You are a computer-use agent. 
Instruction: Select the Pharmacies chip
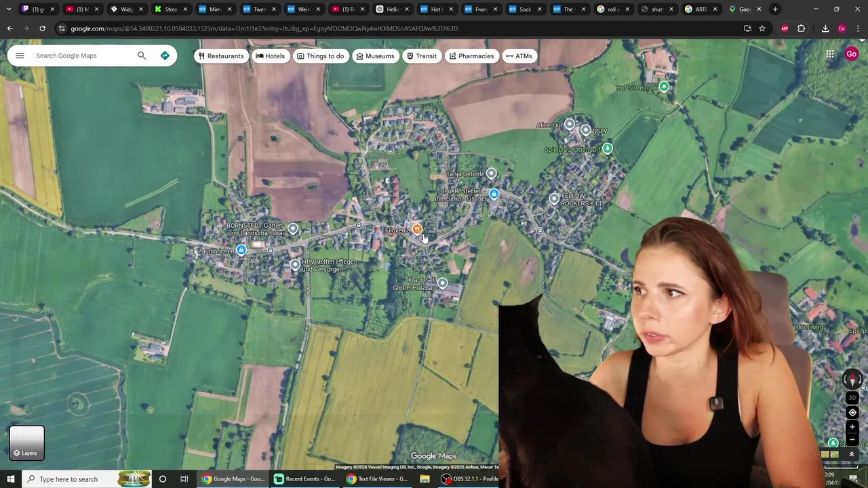click(471, 56)
